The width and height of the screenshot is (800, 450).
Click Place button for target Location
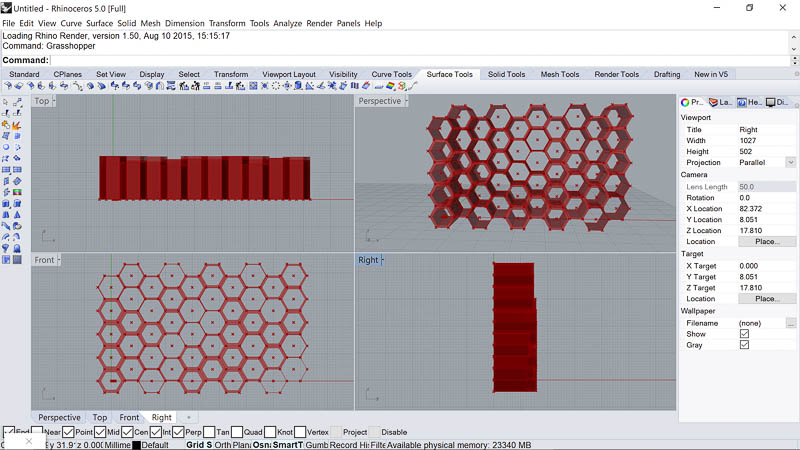(767, 298)
